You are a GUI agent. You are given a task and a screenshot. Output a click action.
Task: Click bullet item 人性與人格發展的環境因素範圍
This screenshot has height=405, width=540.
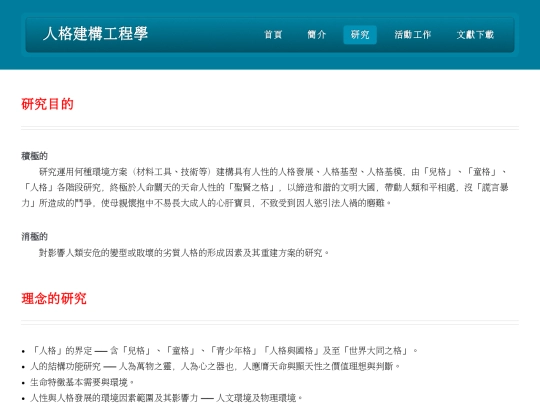point(166,398)
